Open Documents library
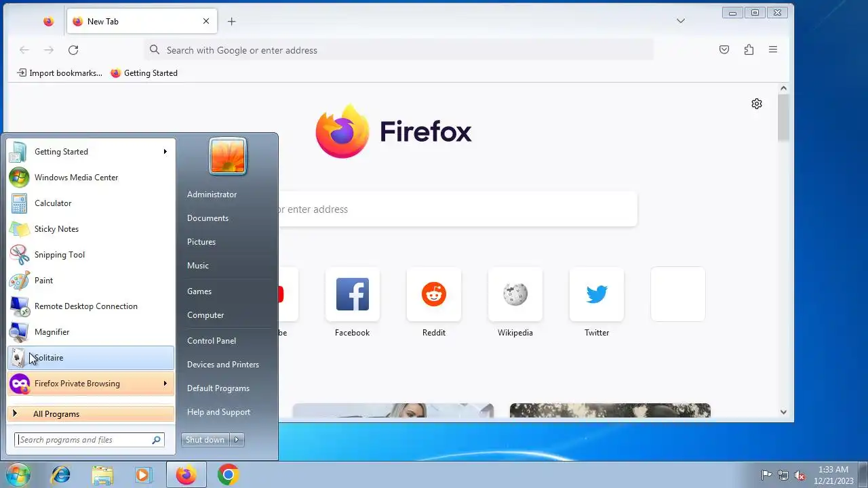This screenshot has height=488, width=868. (x=208, y=218)
